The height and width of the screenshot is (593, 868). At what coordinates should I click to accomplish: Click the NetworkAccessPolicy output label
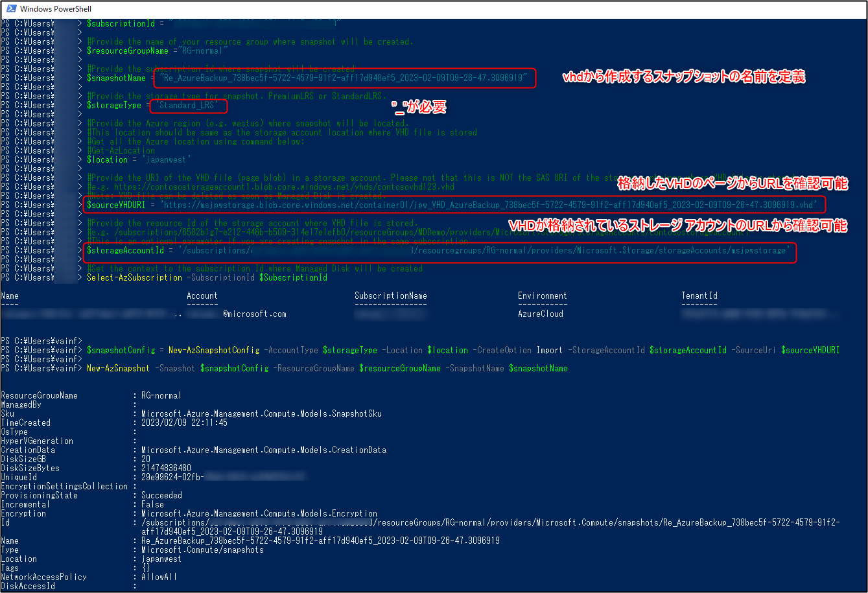click(x=44, y=577)
